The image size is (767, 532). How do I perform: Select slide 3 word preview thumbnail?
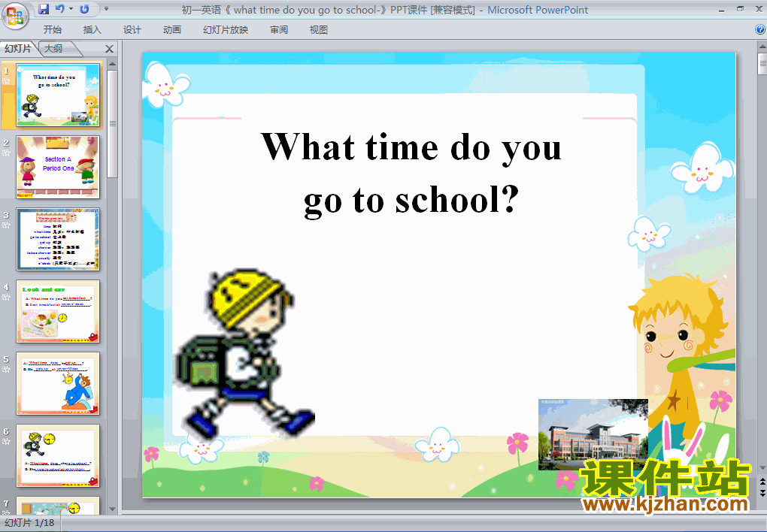(x=58, y=239)
